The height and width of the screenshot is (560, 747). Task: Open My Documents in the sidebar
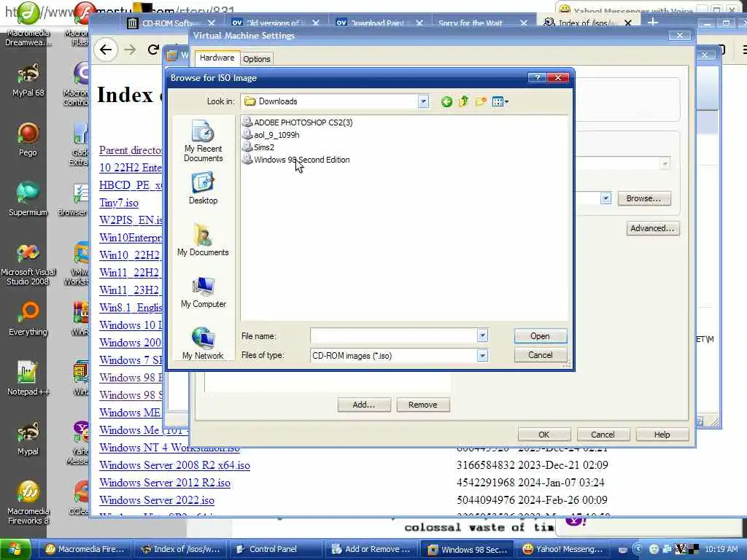[x=203, y=241]
